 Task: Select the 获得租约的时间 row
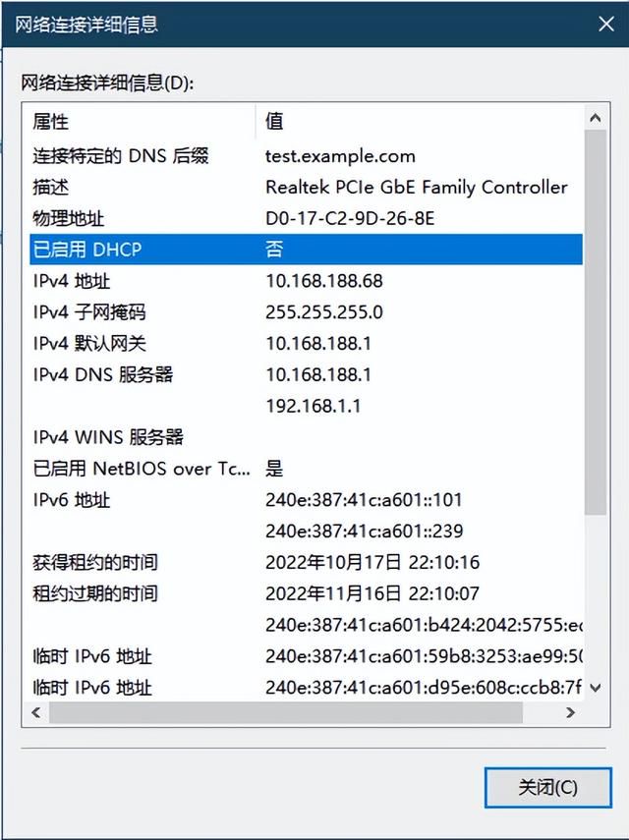(x=306, y=562)
